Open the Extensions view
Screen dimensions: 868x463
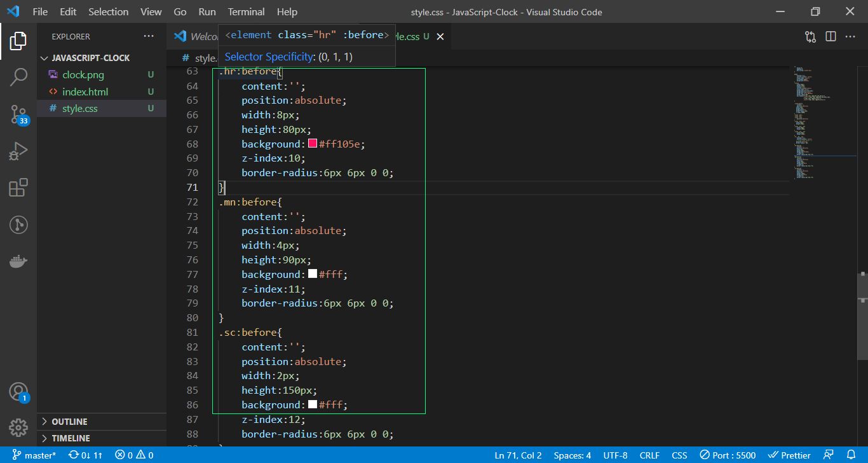[18, 188]
